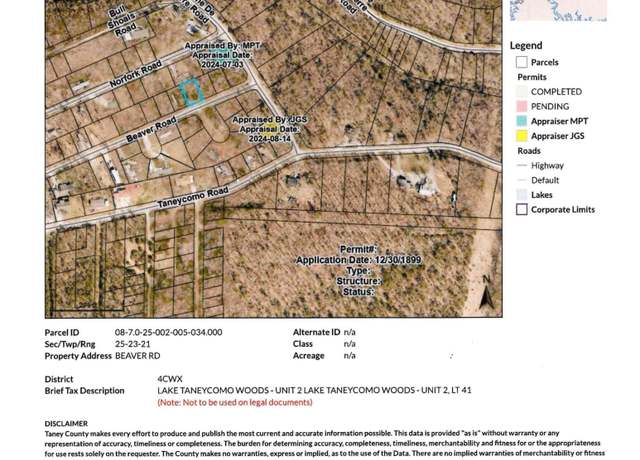Click the 'Bull Shoals Road' map label

pyautogui.click(x=121, y=20)
